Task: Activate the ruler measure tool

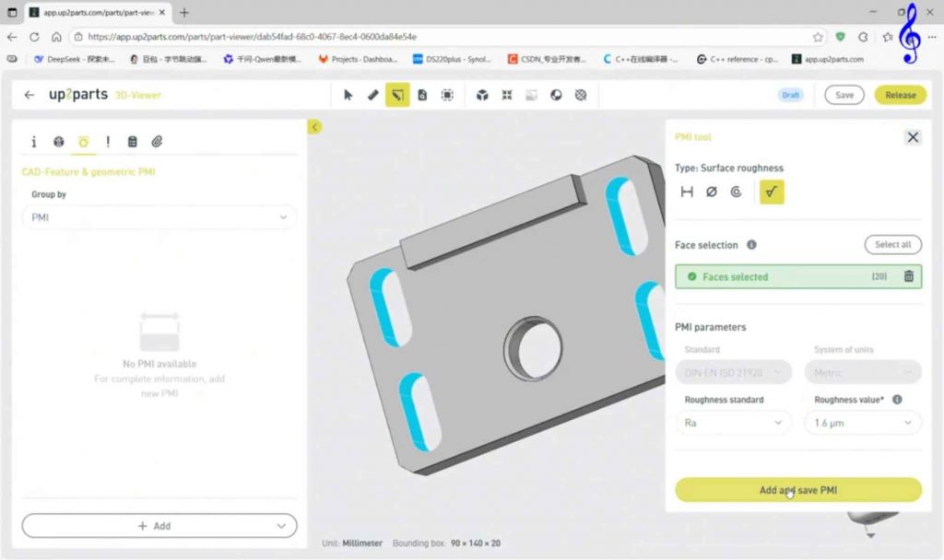Action: [372, 95]
